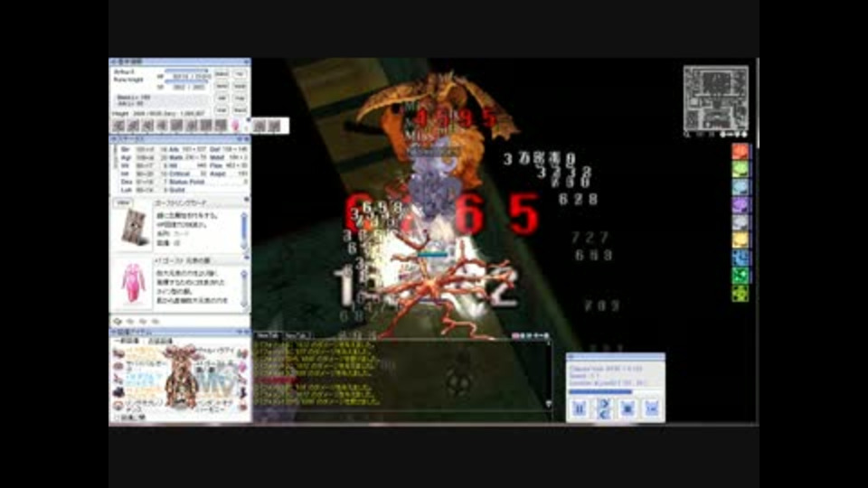Click the Critical stat label
The width and height of the screenshot is (868, 488).
tap(179, 174)
